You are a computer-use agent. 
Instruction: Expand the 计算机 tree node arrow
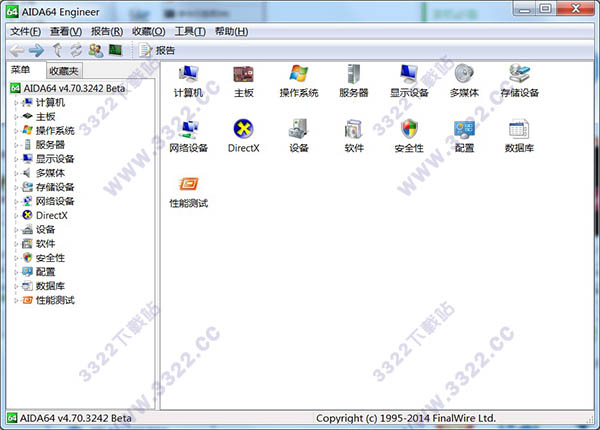point(16,102)
